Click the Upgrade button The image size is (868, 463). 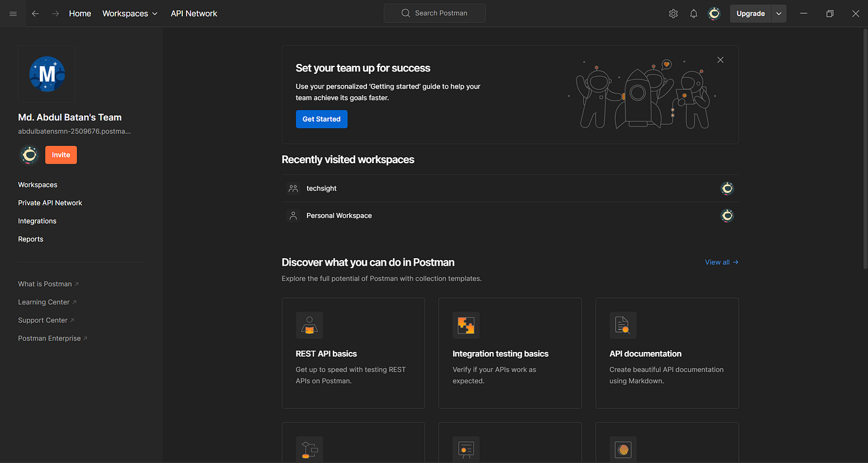coord(750,14)
